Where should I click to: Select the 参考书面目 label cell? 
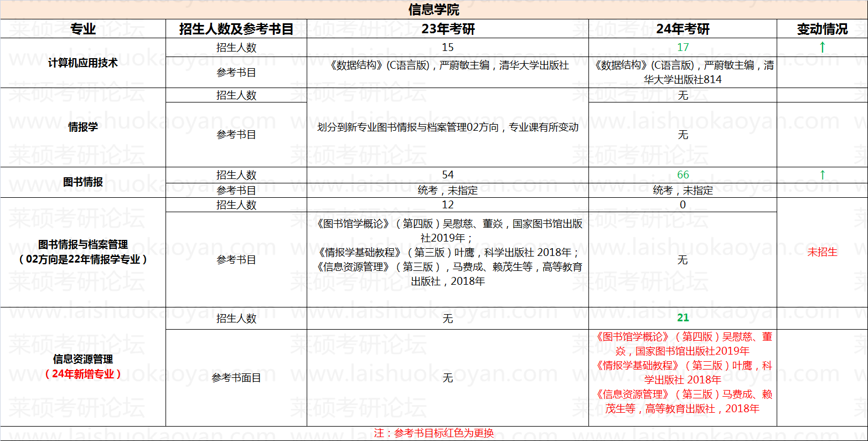pyautogui.click(x=236, y=378)
